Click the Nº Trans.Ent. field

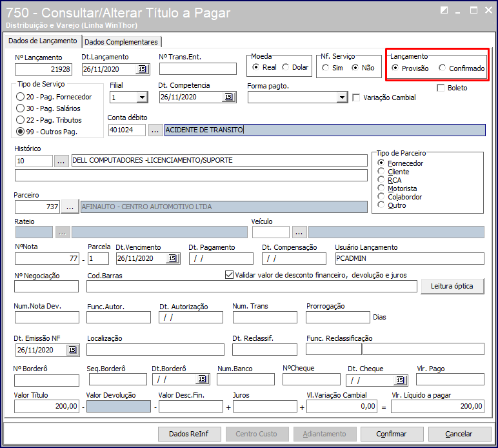pos(198,68)
